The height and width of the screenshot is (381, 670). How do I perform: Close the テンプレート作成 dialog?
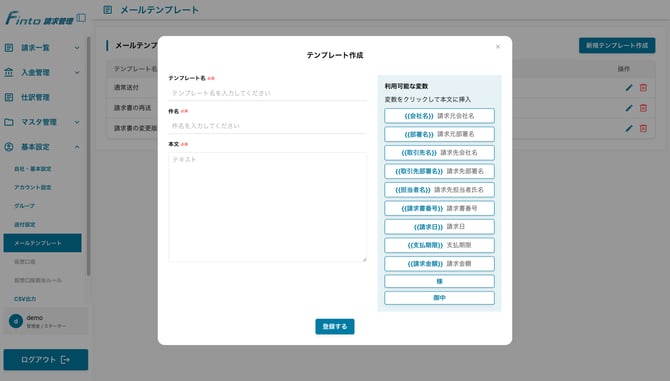(498, 47)
